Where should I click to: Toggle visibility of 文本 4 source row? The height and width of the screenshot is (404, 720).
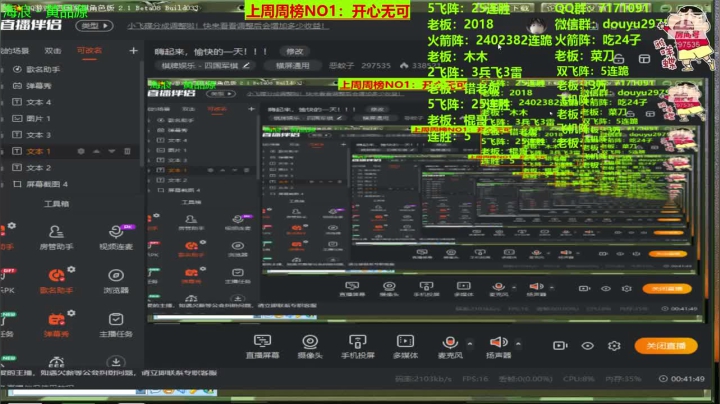tap(17, 102)
